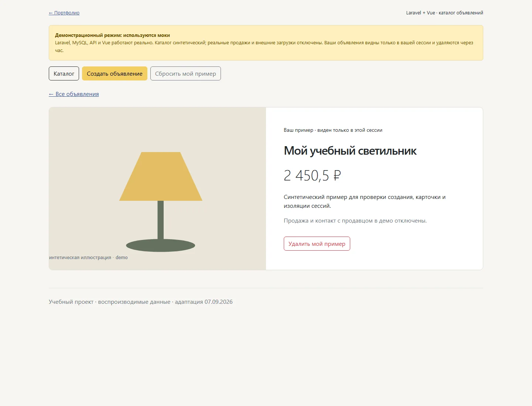
Task: Click the Ваш пример session note label
Action: click(x=333, y=130)
